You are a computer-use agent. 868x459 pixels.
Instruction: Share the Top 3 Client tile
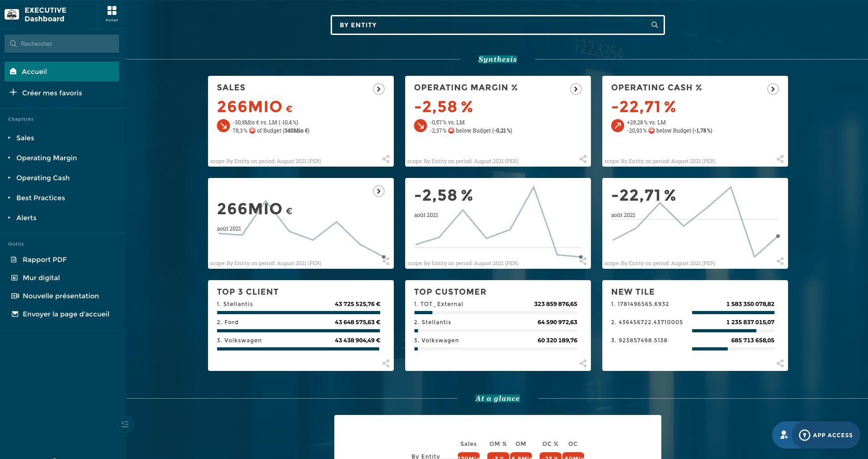(x=386, y=363)
